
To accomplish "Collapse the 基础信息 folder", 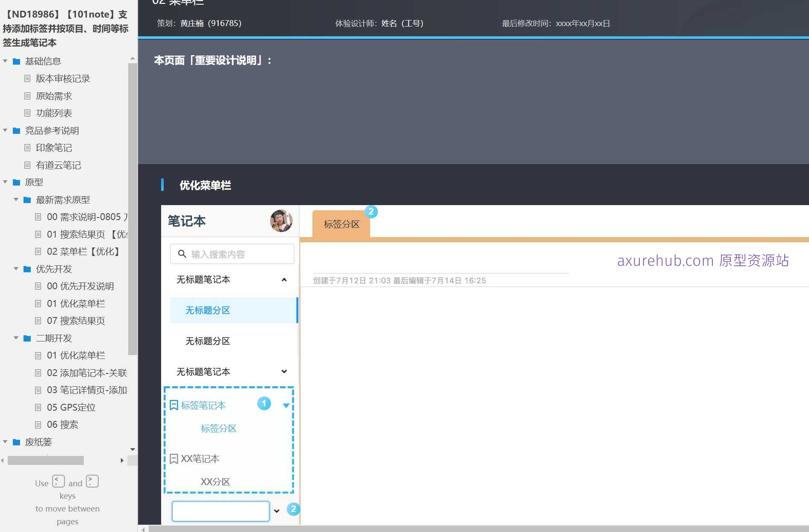I will click(x=5, y=61).
